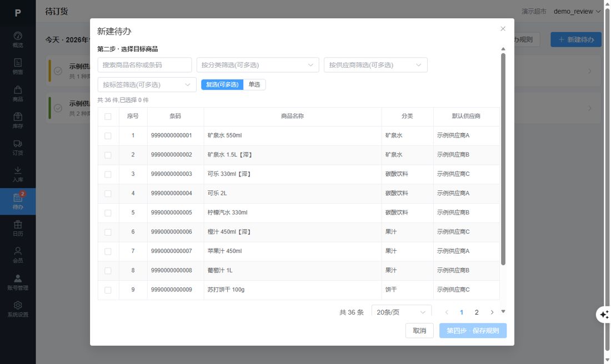This screenshot has width=611, height=364.
Task: Go to page 2 of results
Action: click(x=477, y=312)
